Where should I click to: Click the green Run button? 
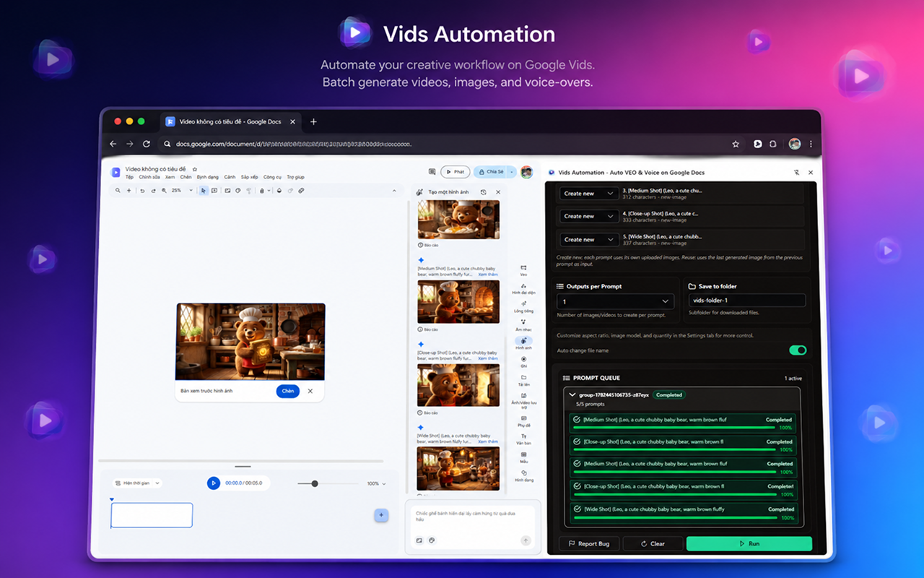[749, 543]
